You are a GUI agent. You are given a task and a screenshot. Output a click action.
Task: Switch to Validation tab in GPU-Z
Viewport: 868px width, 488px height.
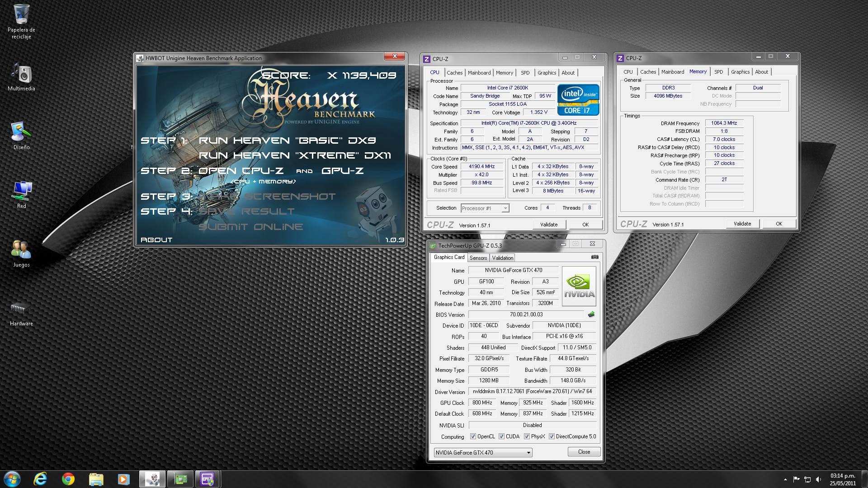coord(502,258)
